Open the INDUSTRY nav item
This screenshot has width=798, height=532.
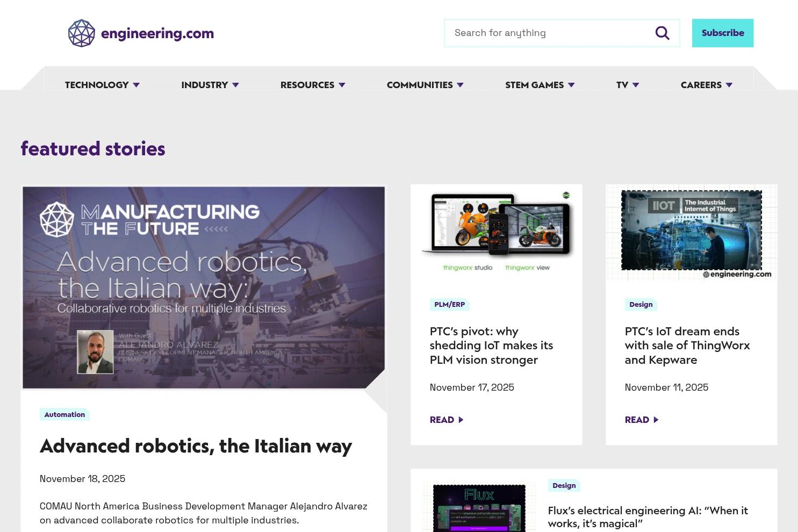[x=205, y=85]
